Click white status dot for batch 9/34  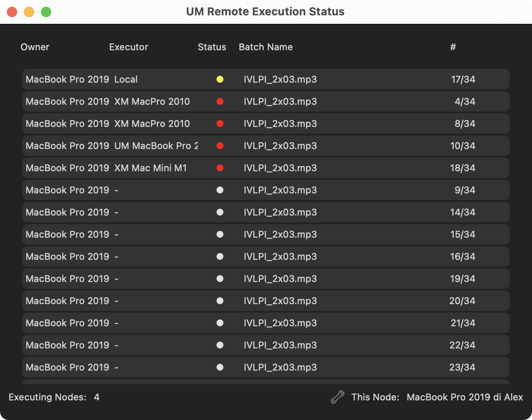[x=220, y=190]
